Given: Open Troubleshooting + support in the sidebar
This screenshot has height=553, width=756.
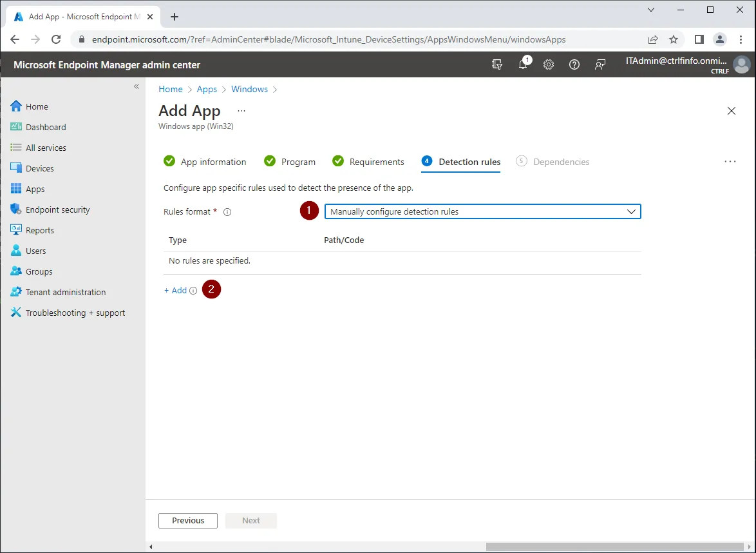Looking at the screenshot, I should 68,313.
